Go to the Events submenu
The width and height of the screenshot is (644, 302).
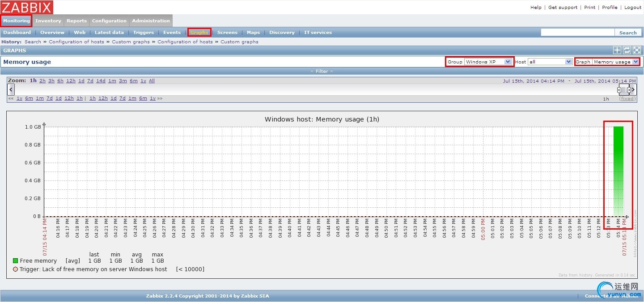[172, 32]
